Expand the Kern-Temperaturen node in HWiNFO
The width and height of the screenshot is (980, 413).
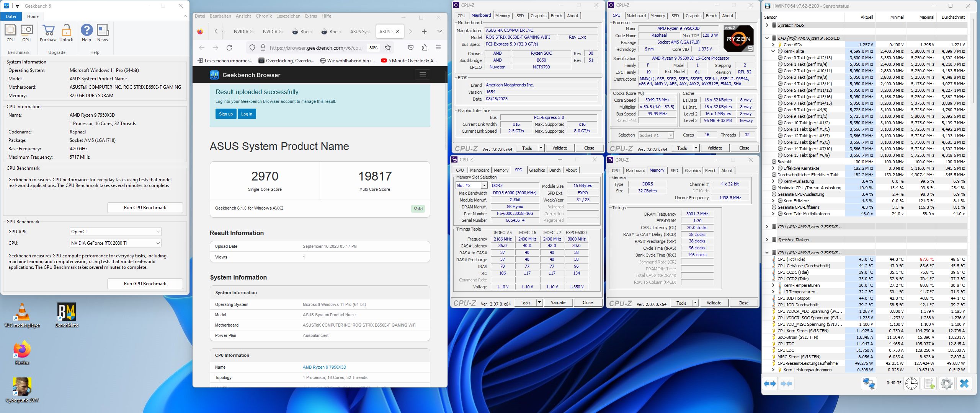pos(773,285)
